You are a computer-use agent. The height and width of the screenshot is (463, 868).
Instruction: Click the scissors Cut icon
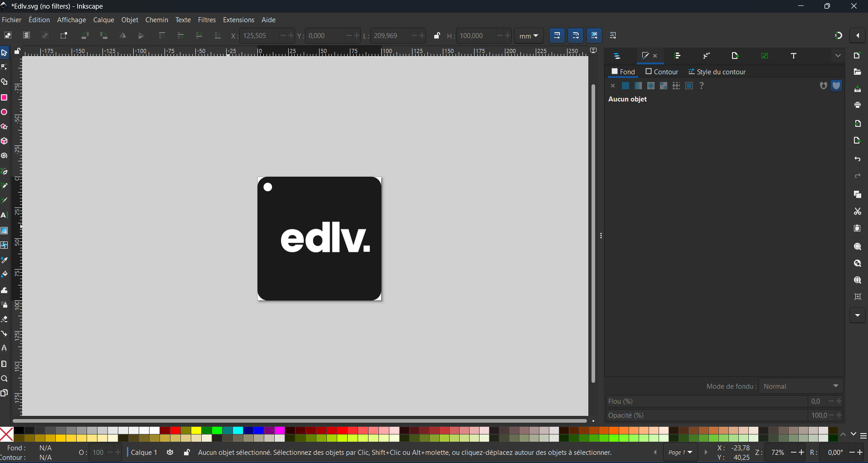857,212
